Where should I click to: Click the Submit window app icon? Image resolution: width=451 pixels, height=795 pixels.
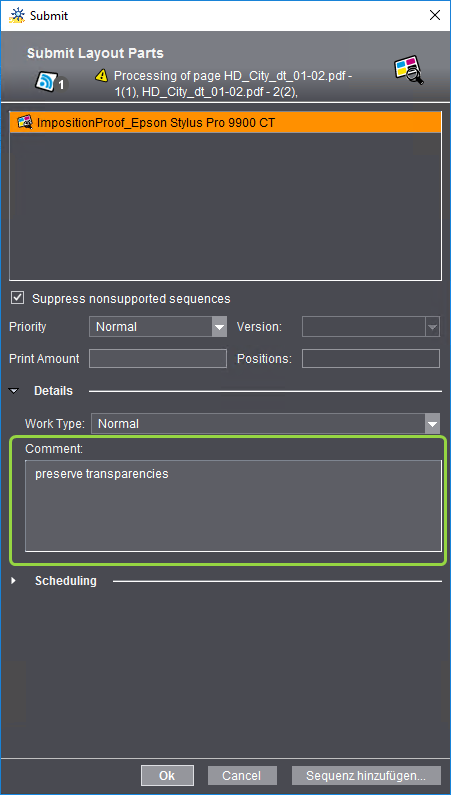tap(17, 15)
